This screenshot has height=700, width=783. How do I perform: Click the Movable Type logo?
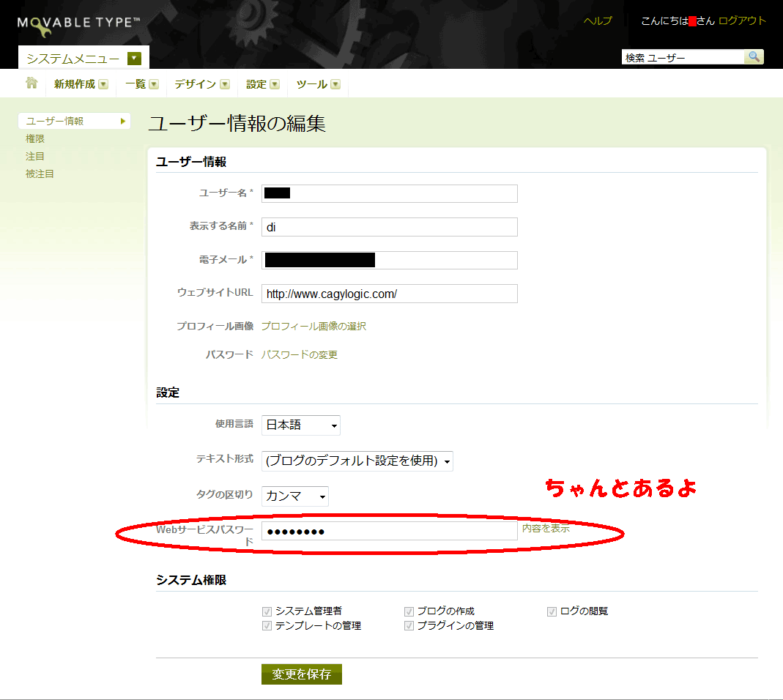coord(78,23)
